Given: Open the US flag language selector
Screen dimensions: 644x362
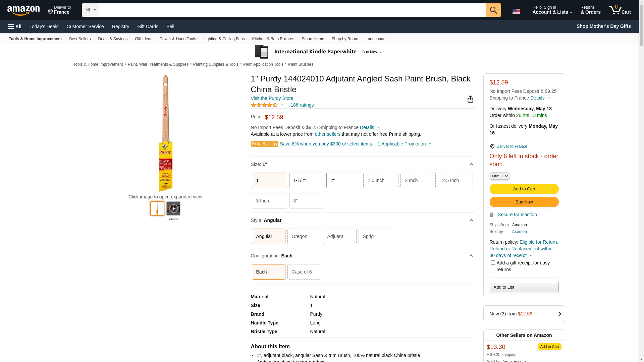Looking at the screenshot, I should (x=516, y=11).
